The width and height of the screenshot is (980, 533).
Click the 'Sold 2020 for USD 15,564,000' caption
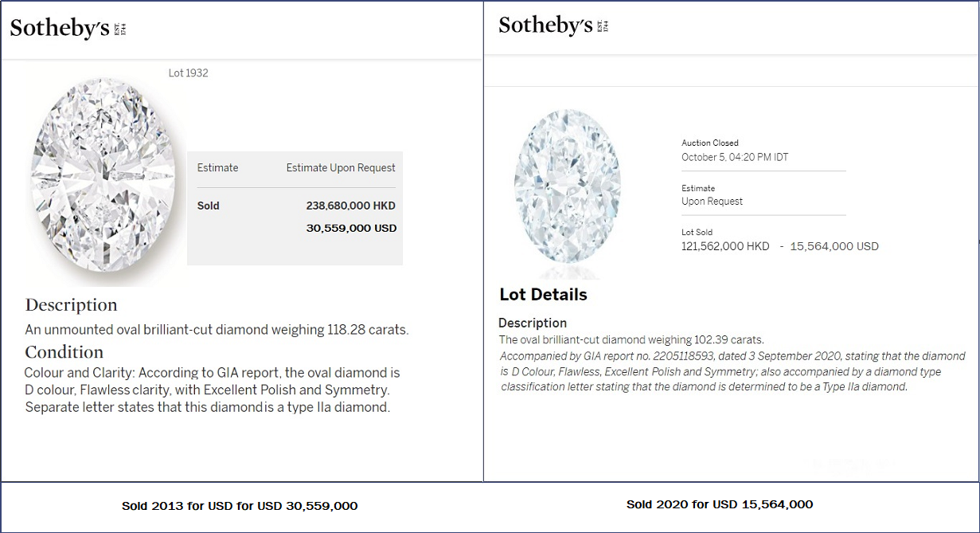click(x=719, y=504)
